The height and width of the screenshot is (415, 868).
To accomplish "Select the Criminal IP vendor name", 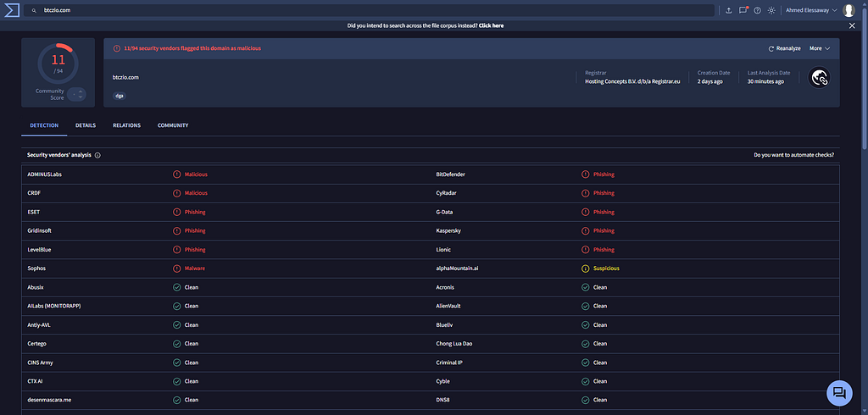I will click(x=449, y=362).
